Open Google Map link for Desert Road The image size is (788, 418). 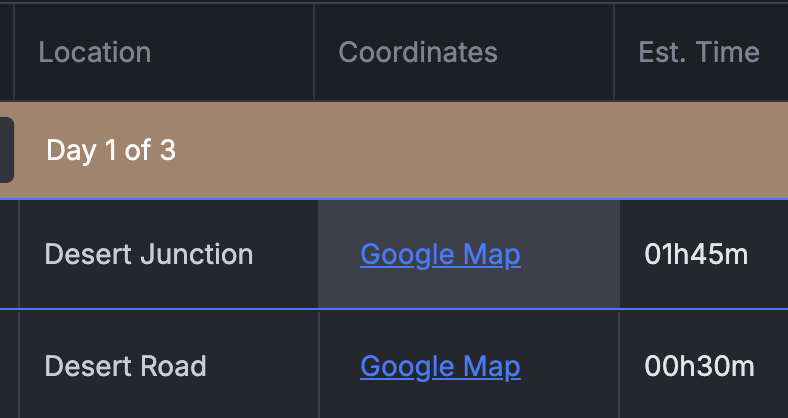[440, 367]
